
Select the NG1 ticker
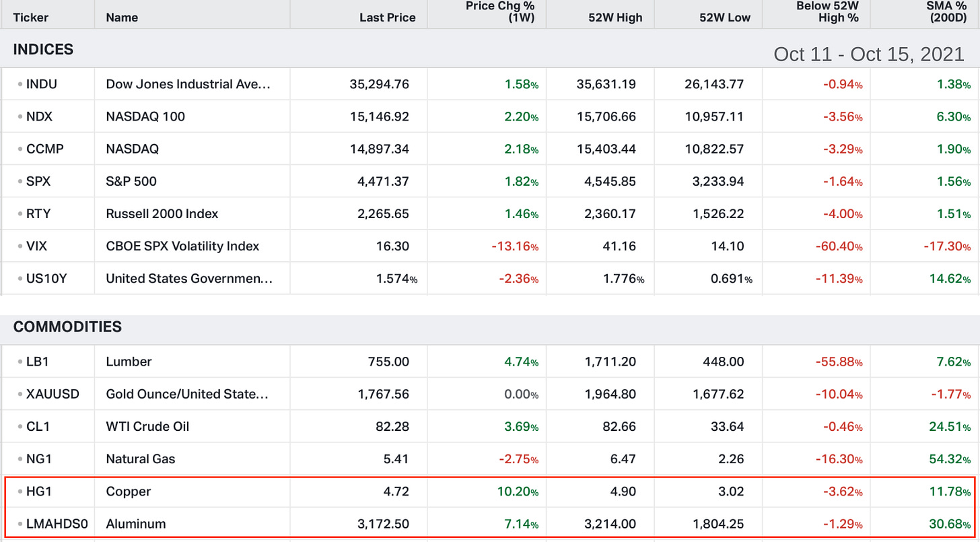[38, 459]
